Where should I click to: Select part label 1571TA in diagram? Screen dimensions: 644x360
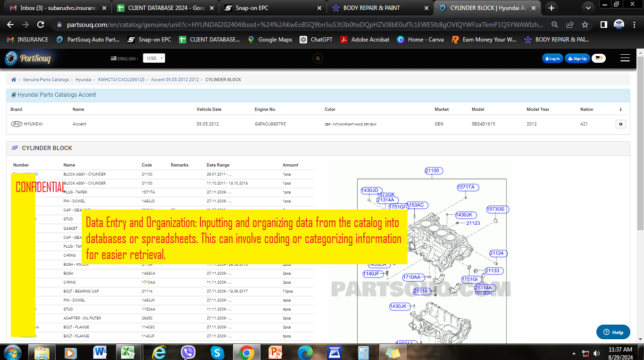468,187
